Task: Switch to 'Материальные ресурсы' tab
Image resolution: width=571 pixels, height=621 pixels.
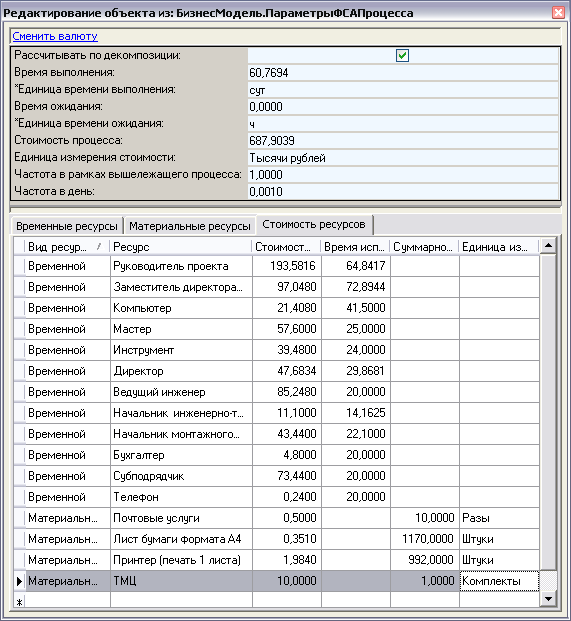Action: [190, 226]
